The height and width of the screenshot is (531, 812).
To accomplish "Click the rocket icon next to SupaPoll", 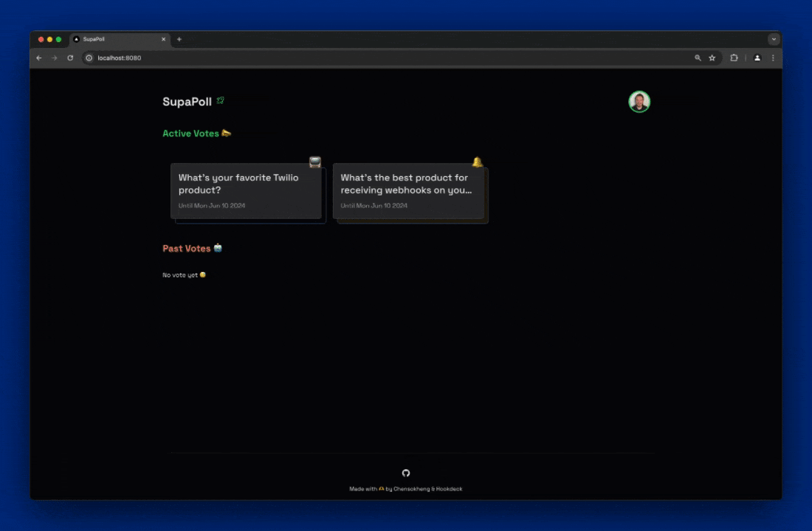I will coord(221,100).
